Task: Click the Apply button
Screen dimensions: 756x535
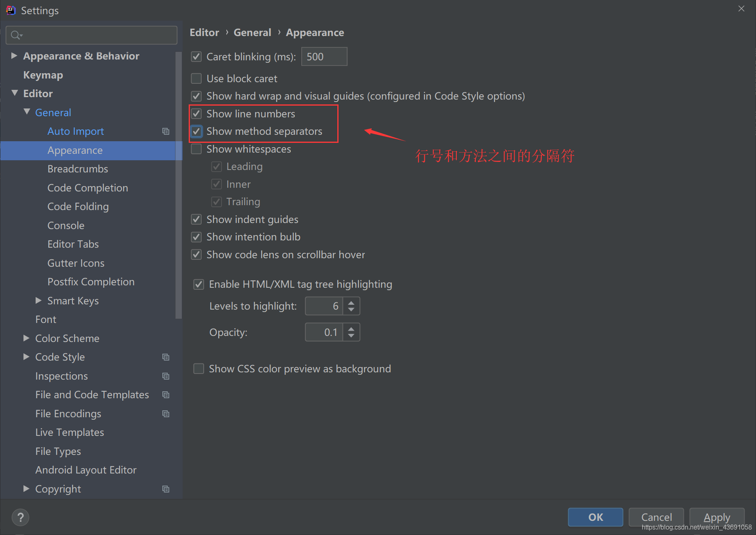Action: [x=717, y=517]
